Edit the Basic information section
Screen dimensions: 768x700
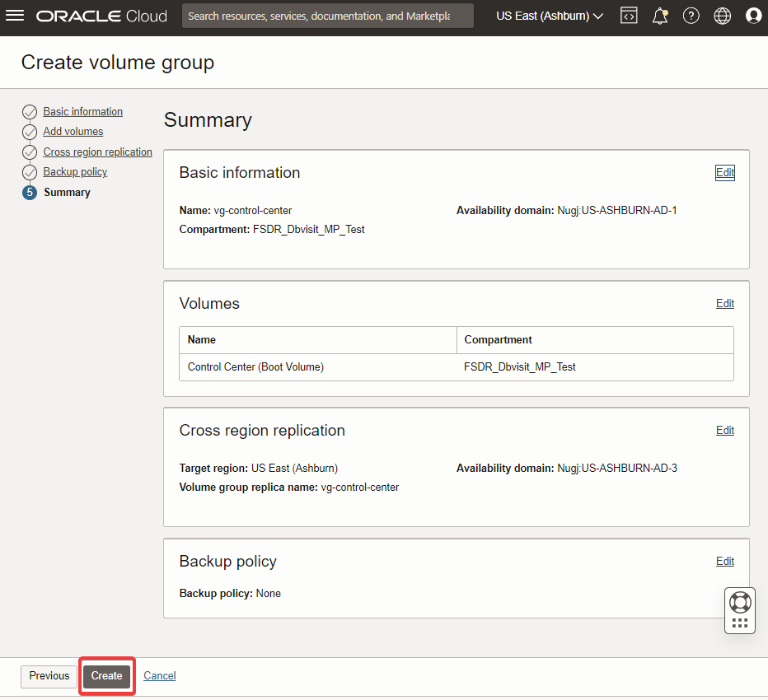725,172
